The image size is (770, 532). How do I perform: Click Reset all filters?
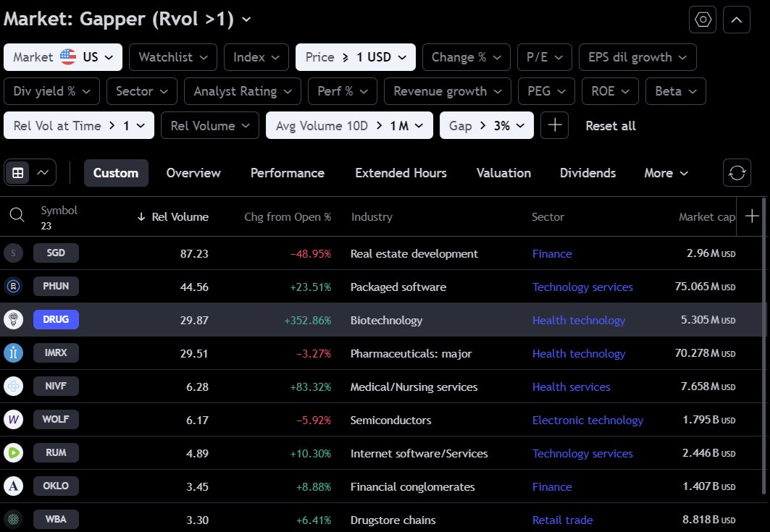(611, 126)
